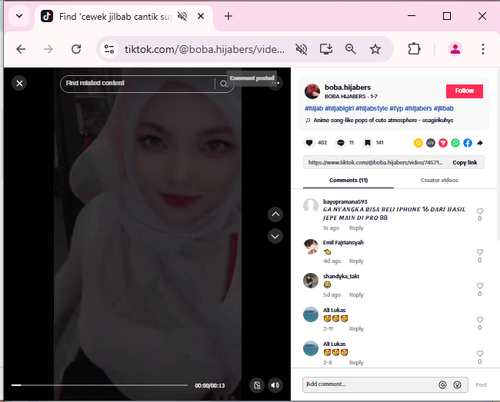500x402 pixels.
Task: Follow boba.hijabers account
Action: (x=464, y=91)
